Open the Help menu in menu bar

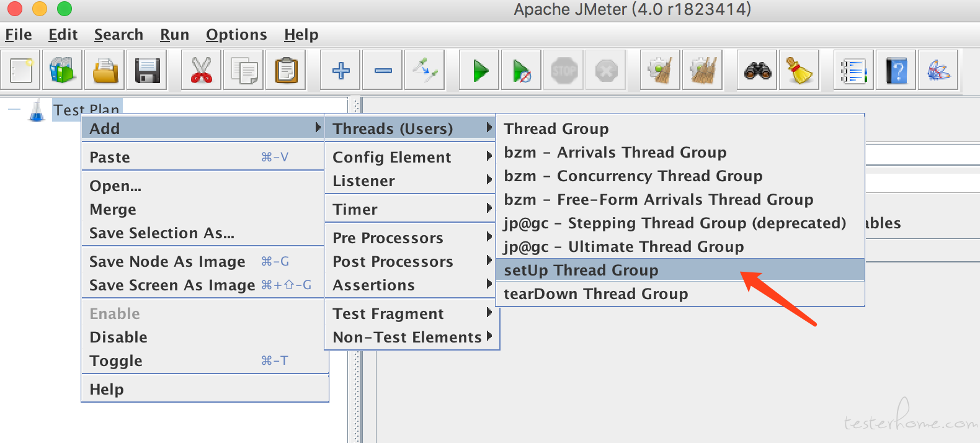coord(301,35)
